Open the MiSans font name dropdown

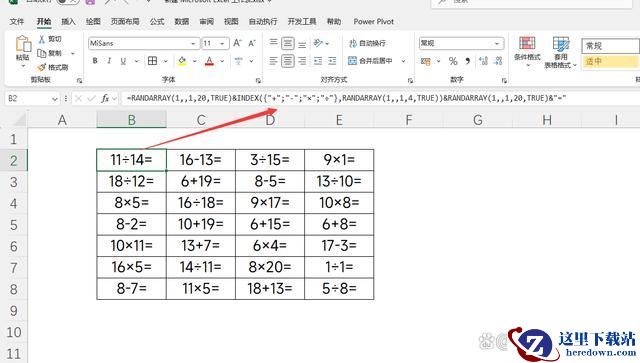tap(193, 43)
